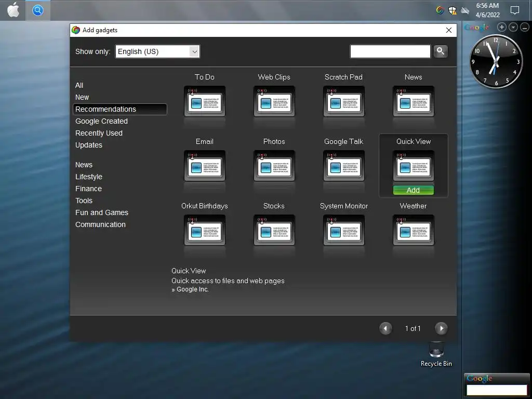This screenshot has height=399, width=532.
Task: Open the Communication category
Action: tap(100, 224)
